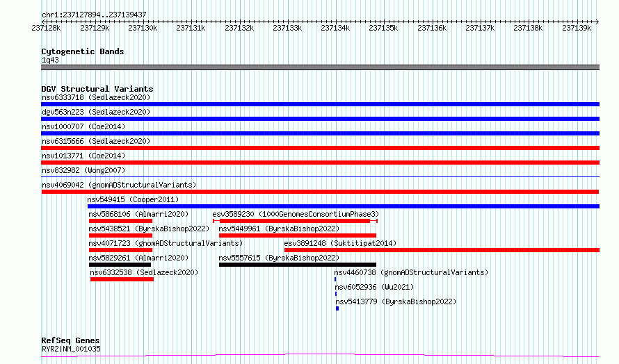
Task: Click the 237132k ruler position
Action: [240, 28]
